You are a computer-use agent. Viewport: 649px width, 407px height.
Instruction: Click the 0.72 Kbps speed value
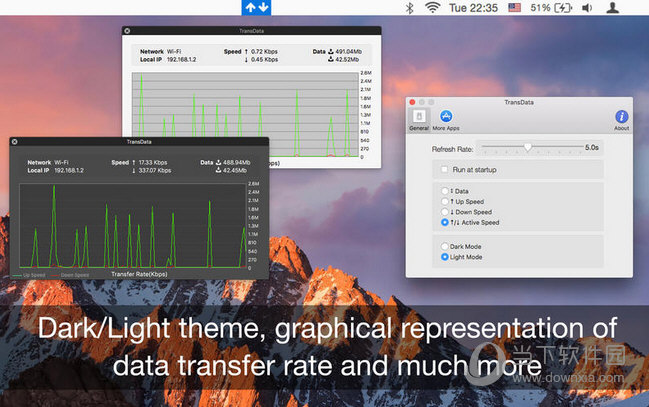click(x=264, y=51)
